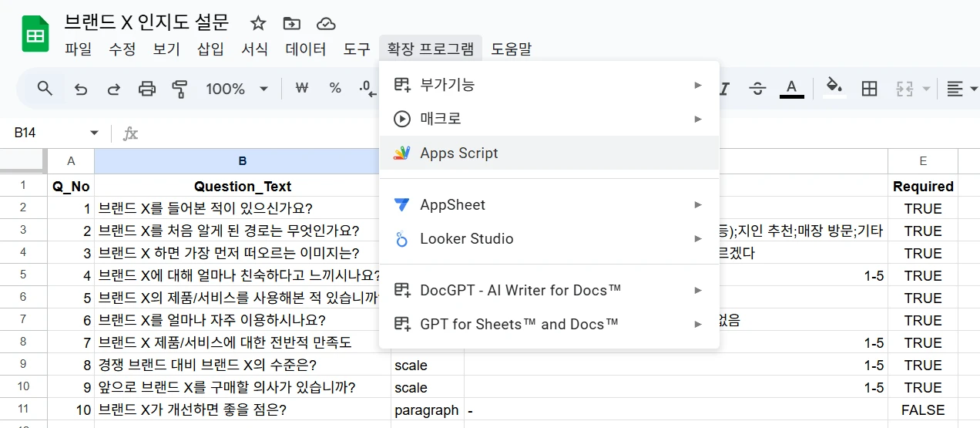Star the document with the star icon
Viewport: 980px width, 428px height.
coord(258,23)
